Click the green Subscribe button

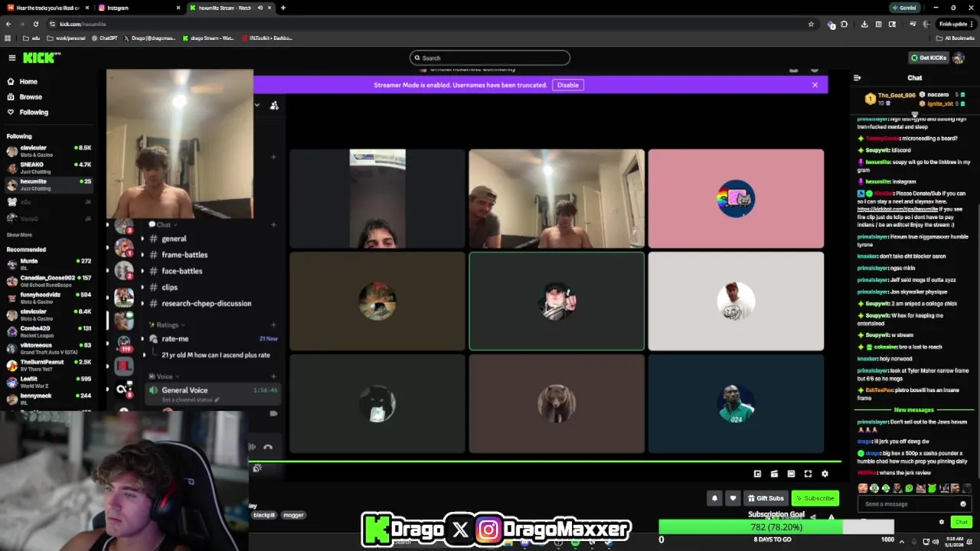[x=815, y=498]
